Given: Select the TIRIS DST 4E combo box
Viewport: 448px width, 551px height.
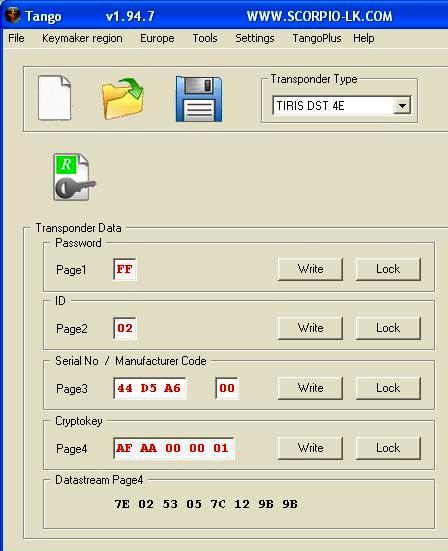Looking at the screenshot, I should point(341,105).
